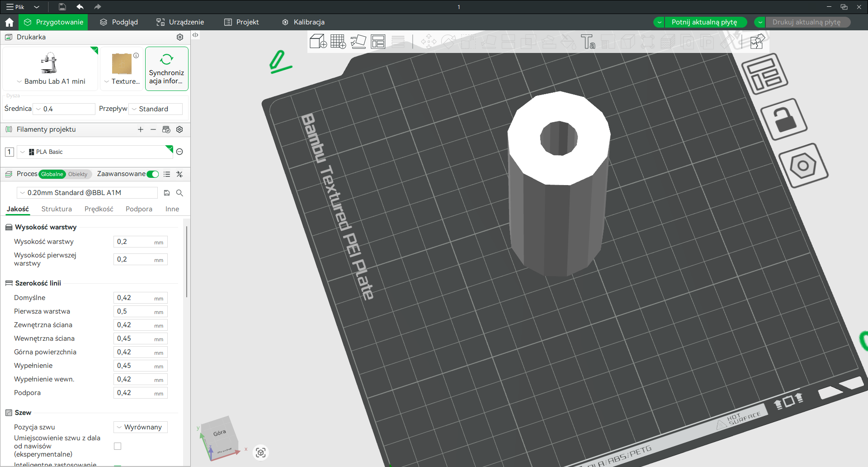Open the more options circle for PLA Basic

[179, 152]
